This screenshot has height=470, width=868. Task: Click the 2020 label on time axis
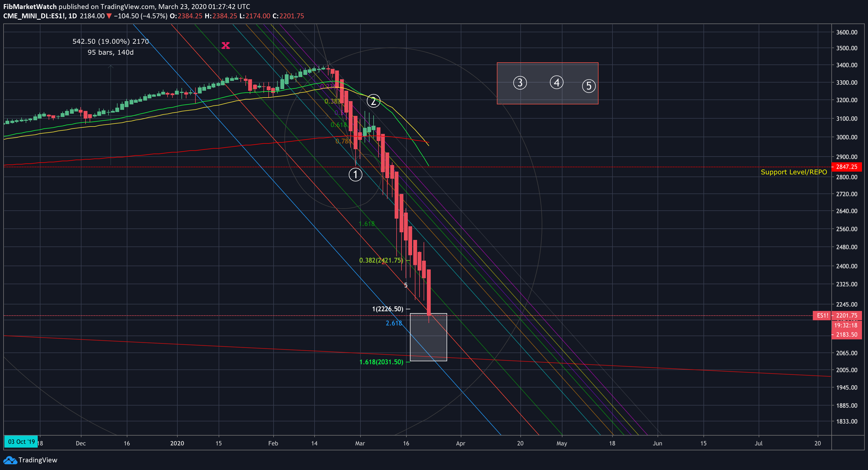[177, 443]
